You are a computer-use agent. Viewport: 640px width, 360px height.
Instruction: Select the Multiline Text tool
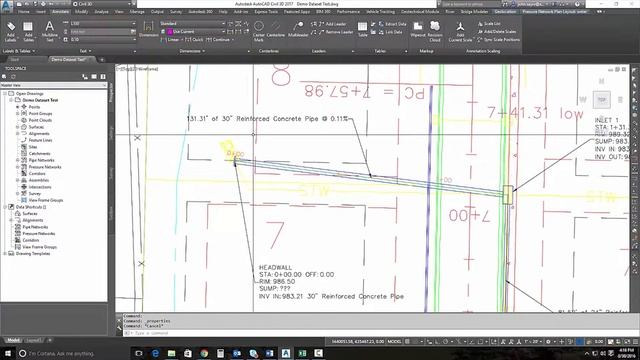coord(49,32)
